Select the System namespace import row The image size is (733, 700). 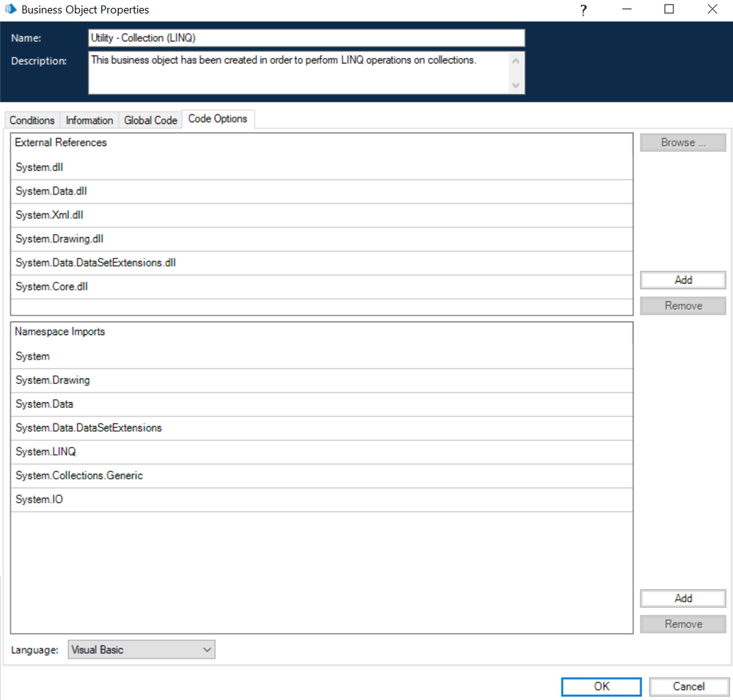tap(321, 357)
